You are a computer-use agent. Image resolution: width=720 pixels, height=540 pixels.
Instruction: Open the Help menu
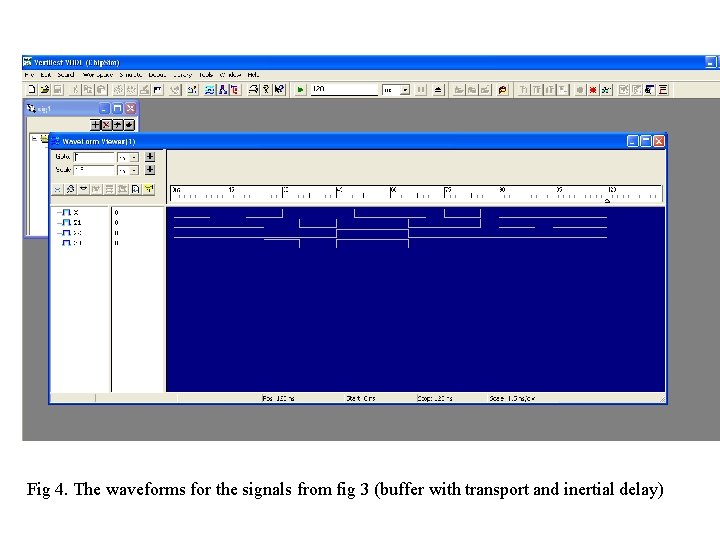tap(253, 75)
